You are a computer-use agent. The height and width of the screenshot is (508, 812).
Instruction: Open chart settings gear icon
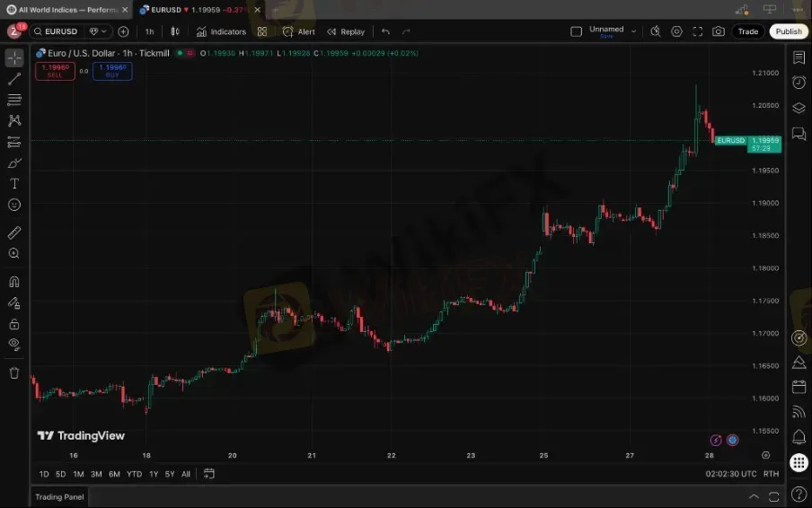point(676,31)
